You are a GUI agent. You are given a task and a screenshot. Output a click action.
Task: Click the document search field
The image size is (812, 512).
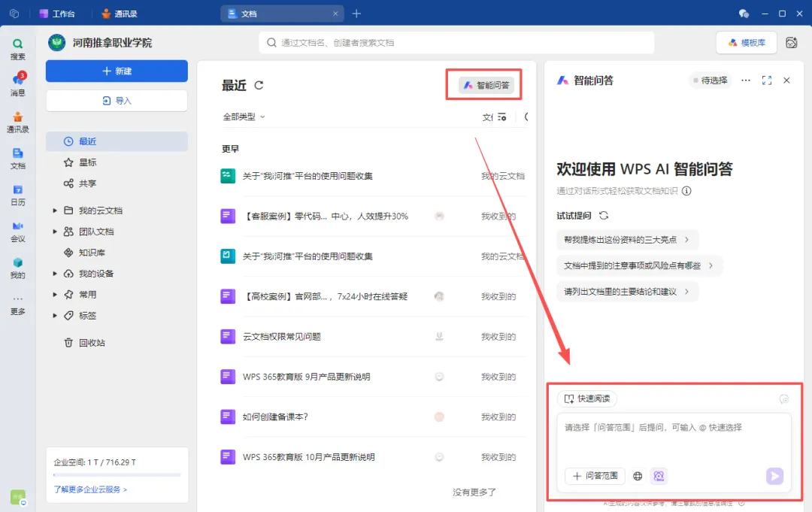pos(456,42)
